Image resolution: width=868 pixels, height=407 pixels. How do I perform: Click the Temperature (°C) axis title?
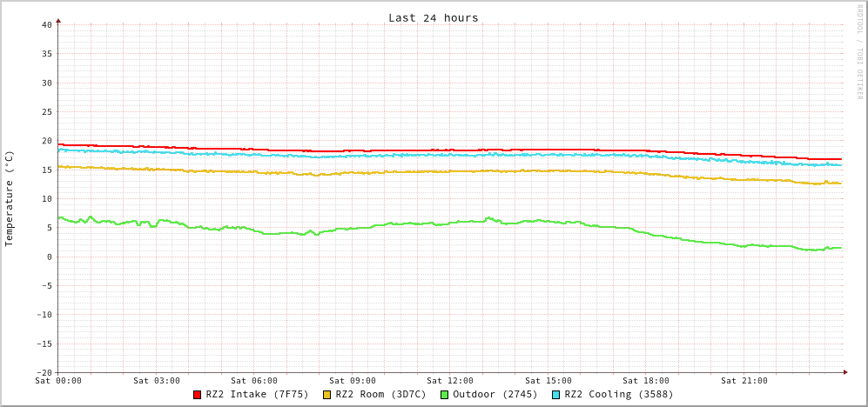10,198
